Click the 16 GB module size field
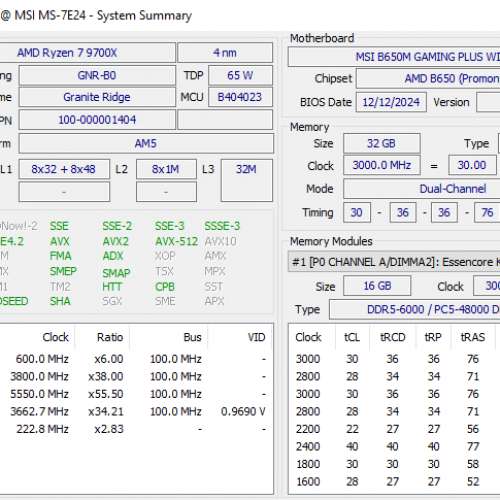 (377, 286)
